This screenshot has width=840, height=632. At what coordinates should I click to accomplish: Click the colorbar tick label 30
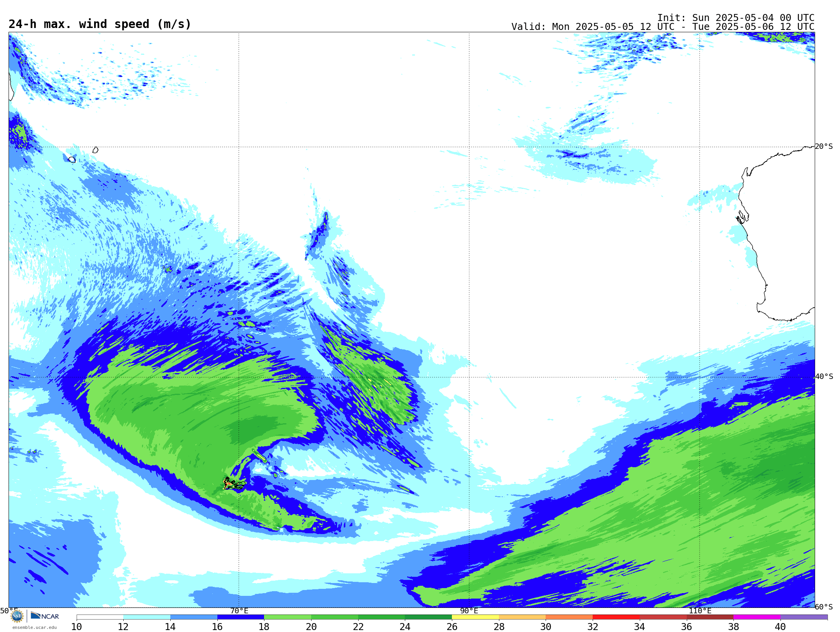[546, 627]
